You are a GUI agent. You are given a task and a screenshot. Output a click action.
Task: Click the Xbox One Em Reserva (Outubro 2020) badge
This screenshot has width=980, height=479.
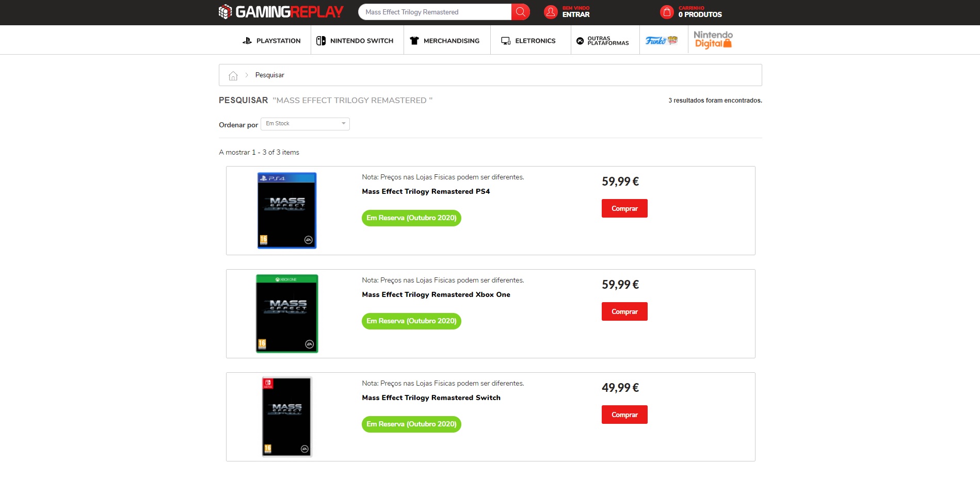coord(411,321)
